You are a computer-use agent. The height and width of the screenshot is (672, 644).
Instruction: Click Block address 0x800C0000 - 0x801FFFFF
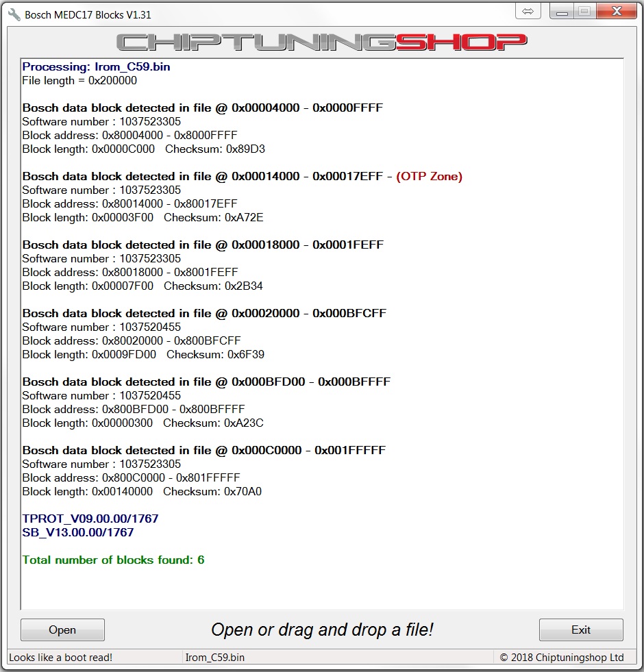pos(132,478)
